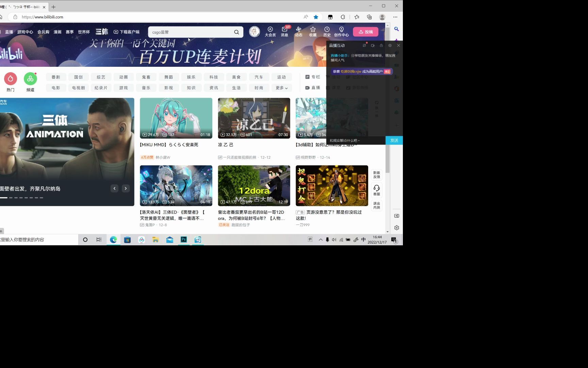Select the 纪录片 category tab

point(101,88)
